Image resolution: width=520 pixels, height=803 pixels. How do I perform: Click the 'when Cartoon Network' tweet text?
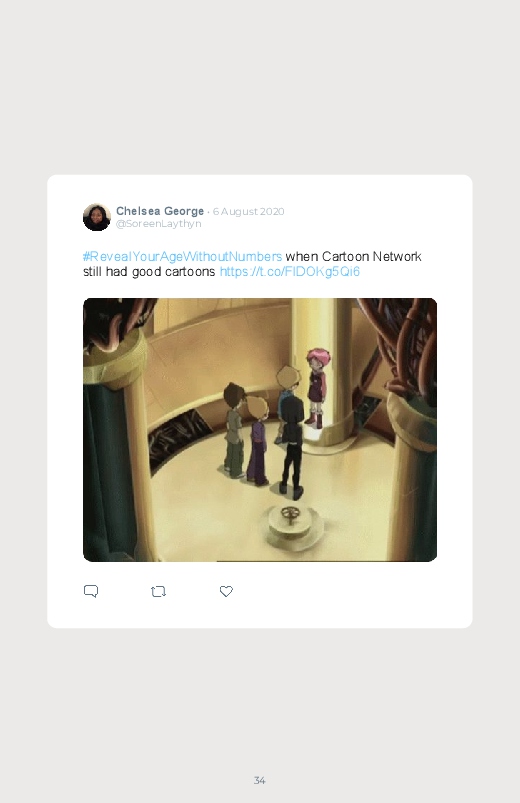pyautogui.click(x=353, y=256)
